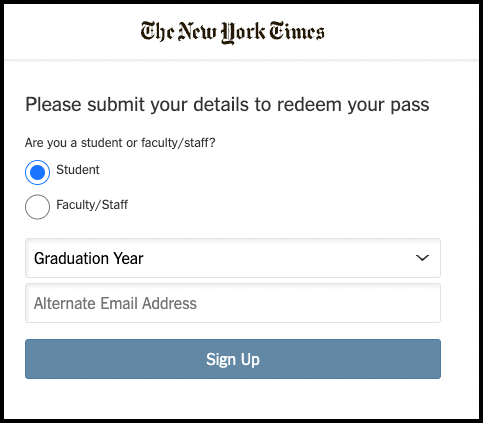Click the 'Are you a student or faculty/staff?' question
Image resolution: width=483 pixels, height=423 pixels.
tap(120, 143)
